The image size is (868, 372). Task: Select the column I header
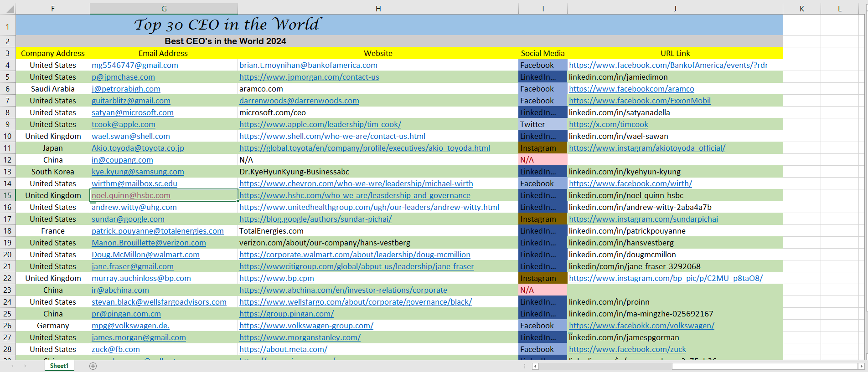(543, 9)
